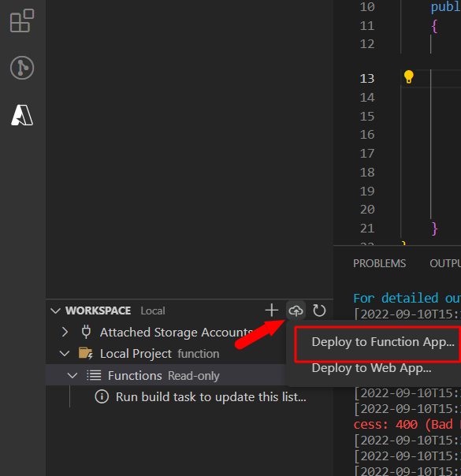Click the folder icon beside Local Project
The image size is (461, 476).
pos(86,353)
